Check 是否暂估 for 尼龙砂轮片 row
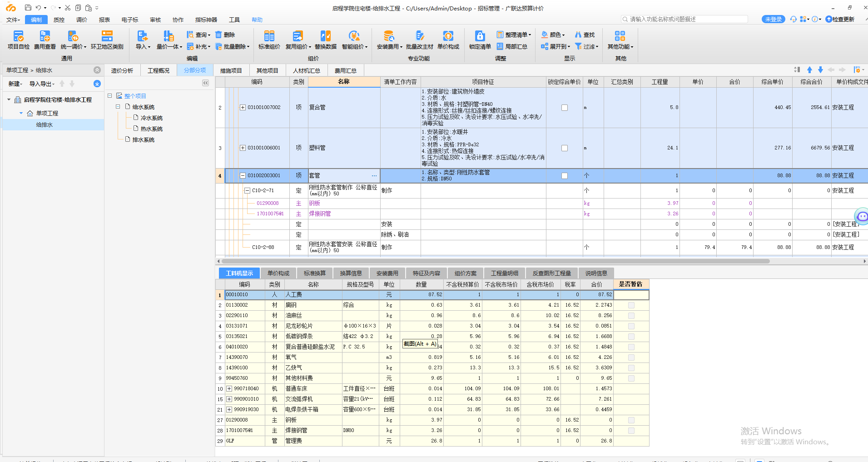 (631, 326)
